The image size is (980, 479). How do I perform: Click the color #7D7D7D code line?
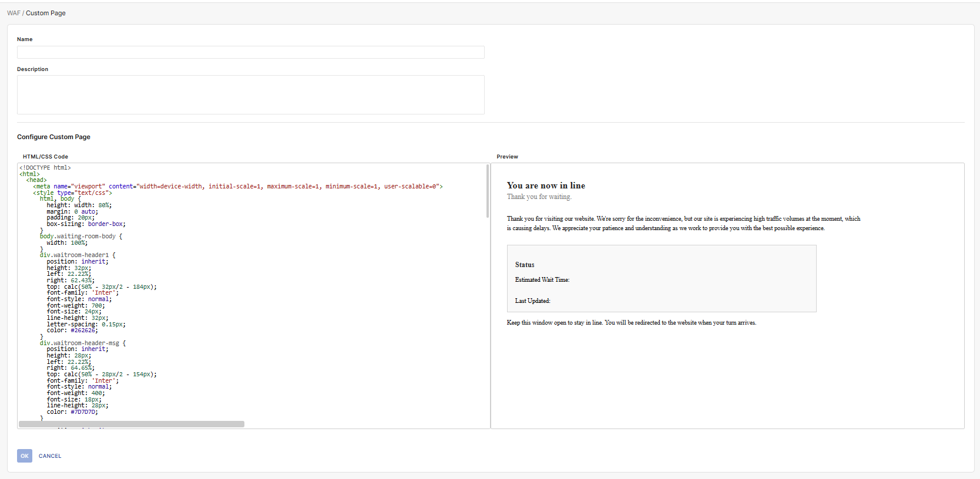(x=72, y=412)
